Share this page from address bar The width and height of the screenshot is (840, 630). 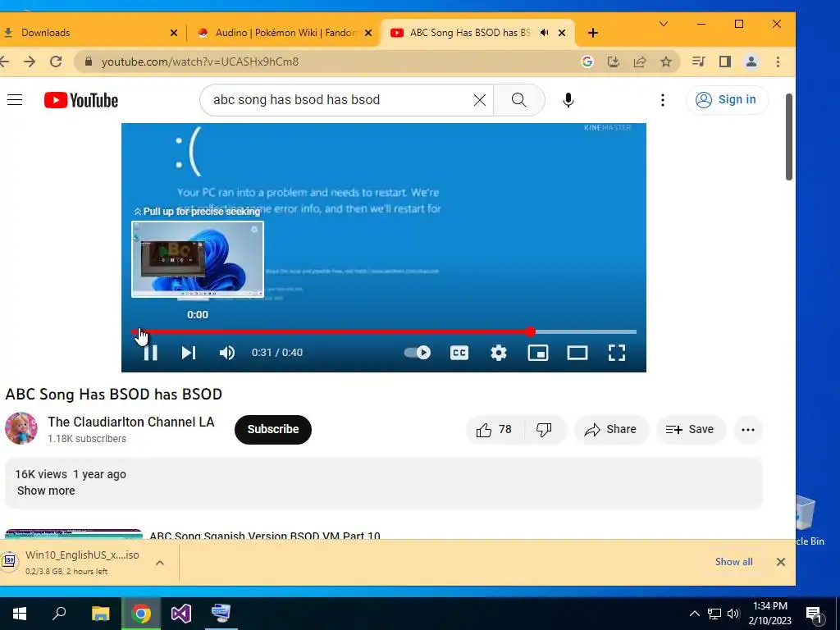point(640,62)
